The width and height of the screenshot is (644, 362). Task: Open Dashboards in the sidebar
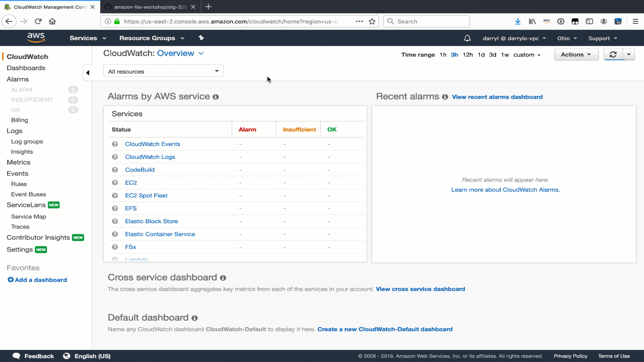tap(26, 68)
